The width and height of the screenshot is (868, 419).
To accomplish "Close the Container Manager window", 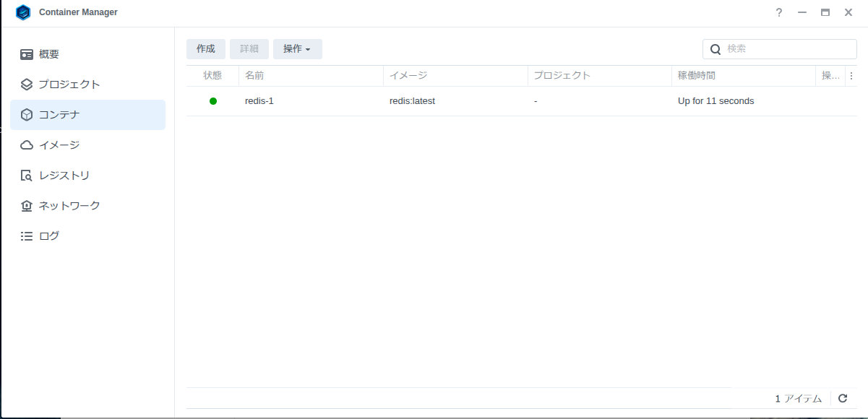I will click(848, 12).
